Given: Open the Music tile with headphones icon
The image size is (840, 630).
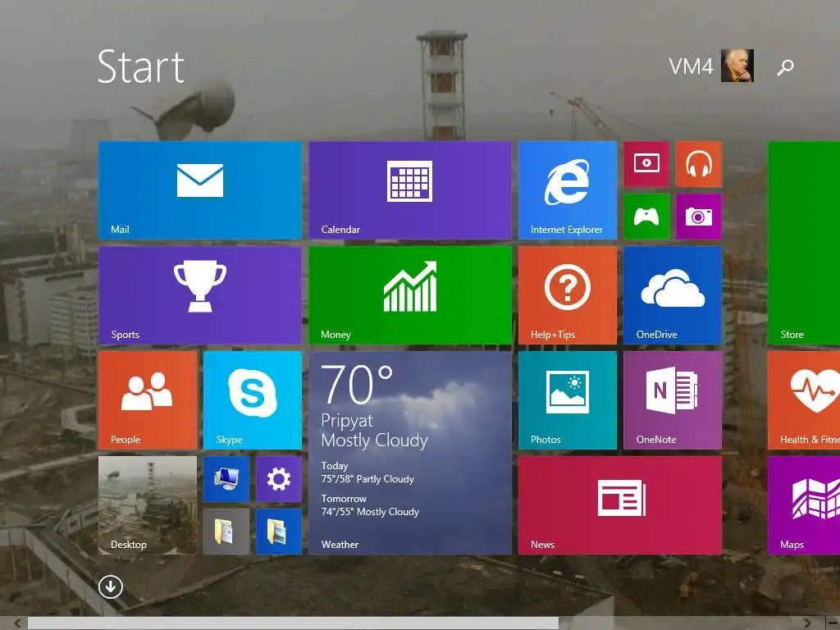Looking at the screenshot, I should (699, 164).
